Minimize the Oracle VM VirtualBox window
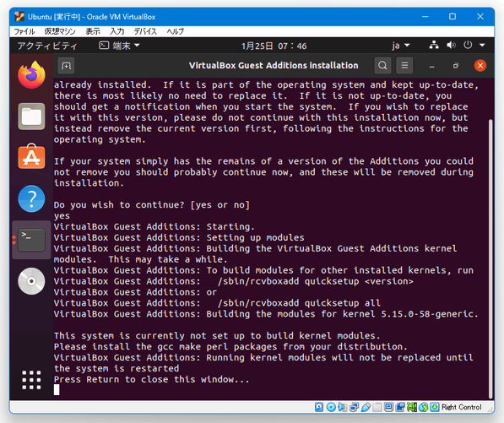This screenshot has width=504, height=423. (x=425, y=16)
